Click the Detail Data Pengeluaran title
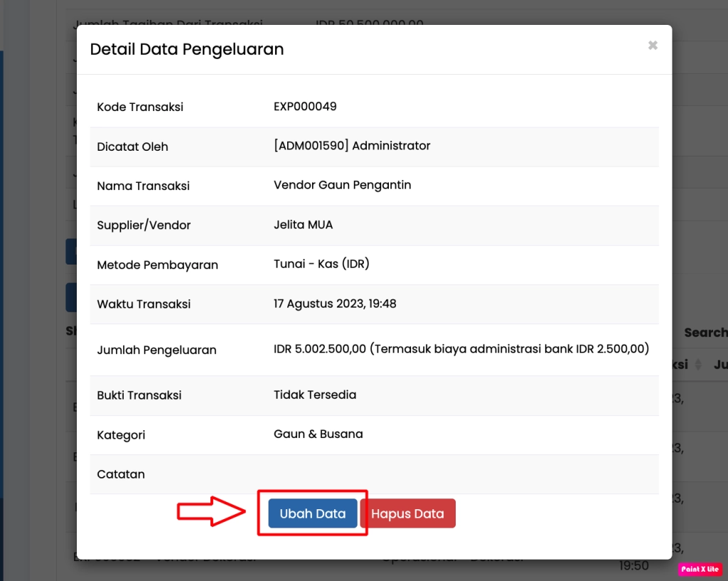The width and height of the screenshot is (728, 581). [x=186, y=49]
